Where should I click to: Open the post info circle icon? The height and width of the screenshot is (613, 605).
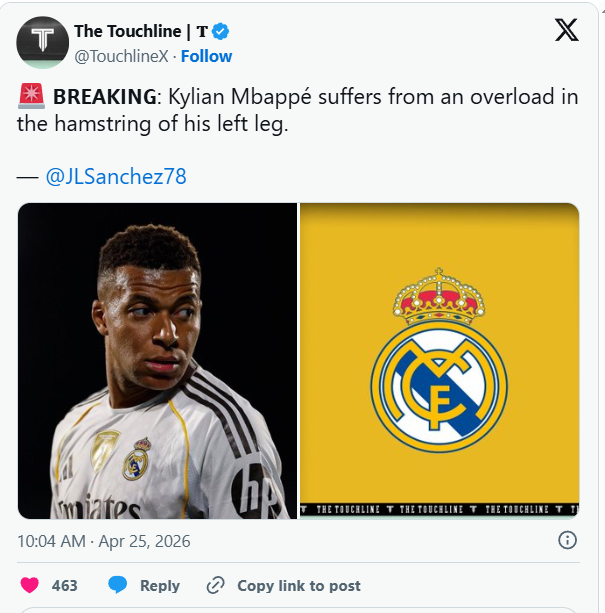coord(567,541)
